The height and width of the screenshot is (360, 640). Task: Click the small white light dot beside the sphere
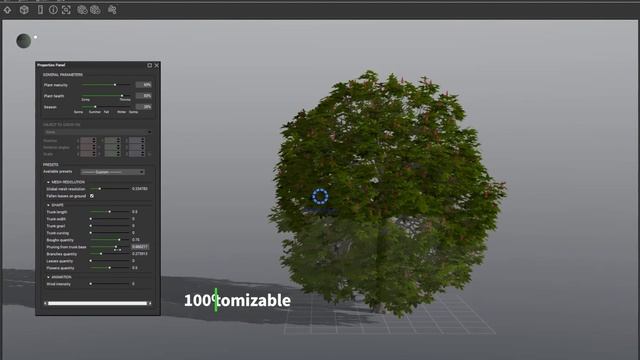36,37
